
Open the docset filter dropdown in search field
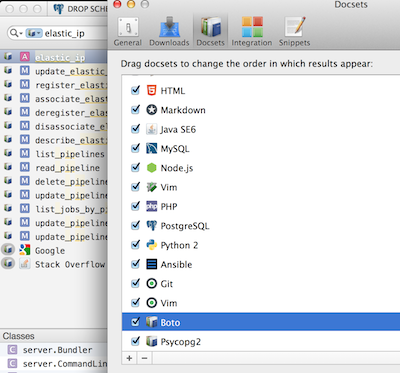click(34, 33)
